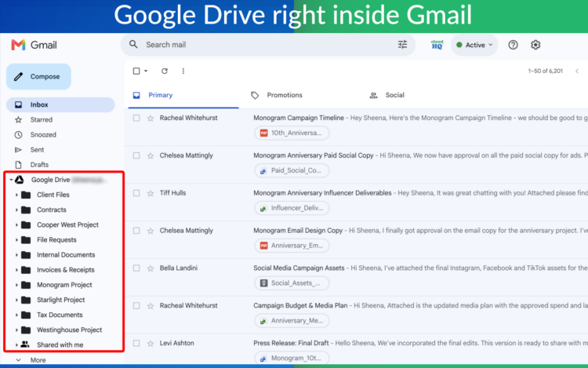This screenshot has height=368, width=588.
Task: Open the More options toolbar menu
Action: click(183, 71)
